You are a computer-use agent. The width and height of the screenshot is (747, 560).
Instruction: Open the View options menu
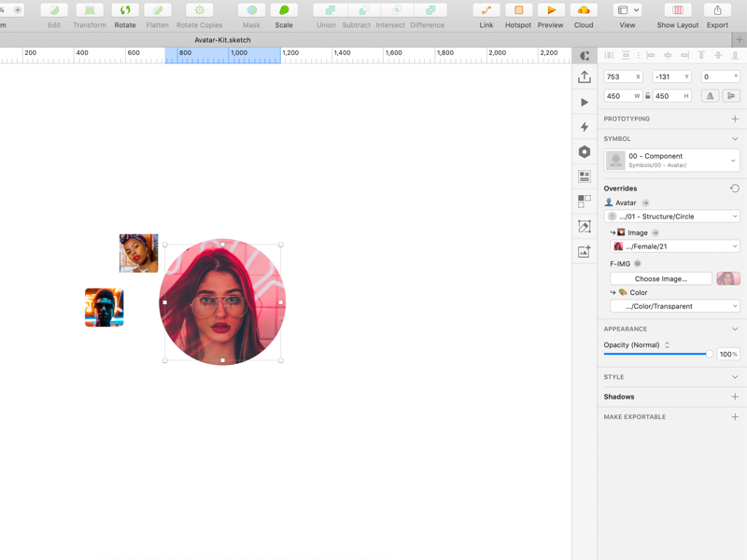[627, 10]
